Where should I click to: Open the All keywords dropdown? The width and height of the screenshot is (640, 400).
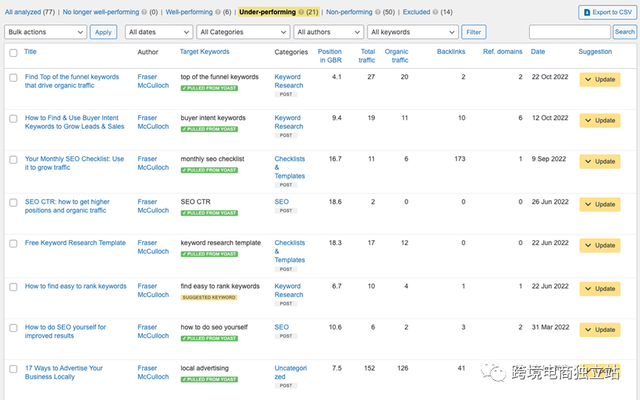coord(410,32)
